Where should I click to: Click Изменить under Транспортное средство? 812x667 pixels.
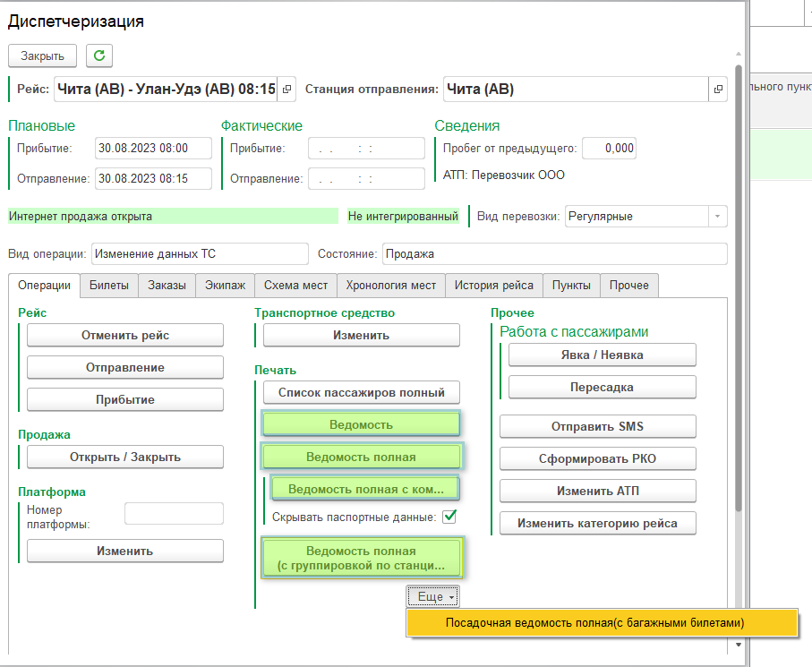(361, 335)
